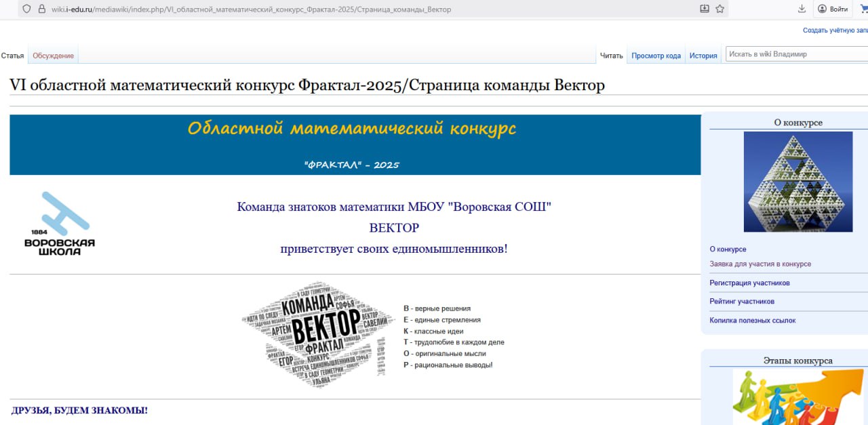Viewport: 868px width, 425px height.
Task: Open the Sierpinski pyramid fractal image
Action: (797, 182)
